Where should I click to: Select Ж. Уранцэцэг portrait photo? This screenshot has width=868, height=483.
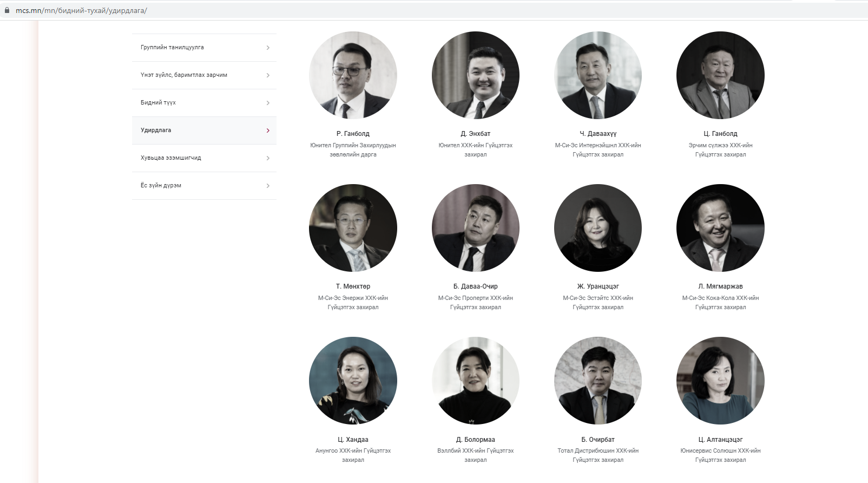598,228
